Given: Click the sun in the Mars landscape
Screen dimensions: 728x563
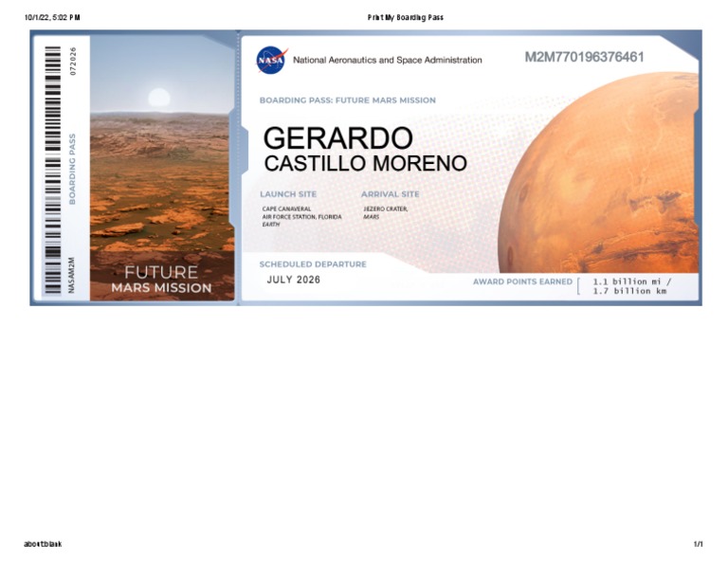Looking at the screenshot, I should point(159,98).
